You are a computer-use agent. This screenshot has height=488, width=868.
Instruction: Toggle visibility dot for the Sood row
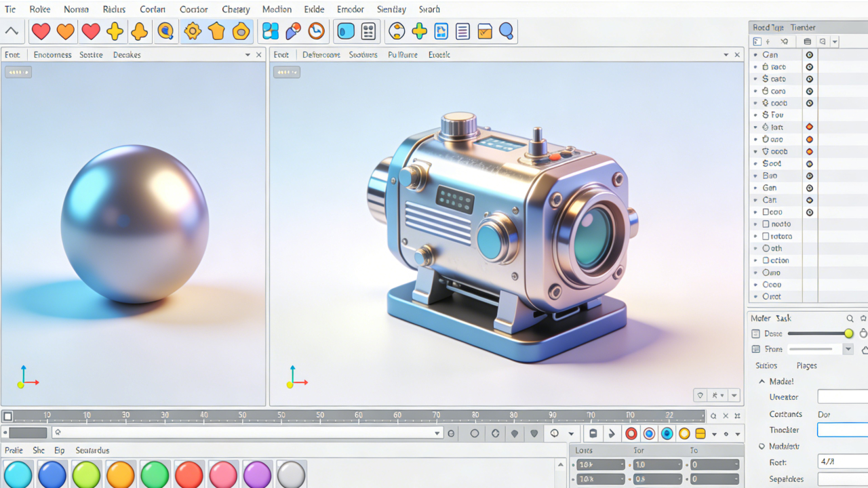pos(809,163)
